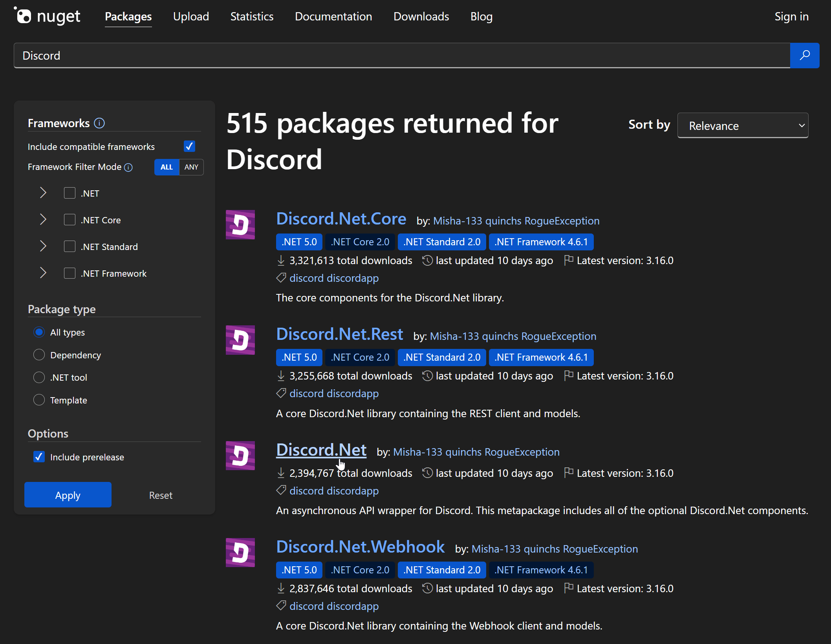This screenshot has width=831, height=644.
Task: Click the flag icon next to Discord.Net latest version
Action: [x=569, y=473]
